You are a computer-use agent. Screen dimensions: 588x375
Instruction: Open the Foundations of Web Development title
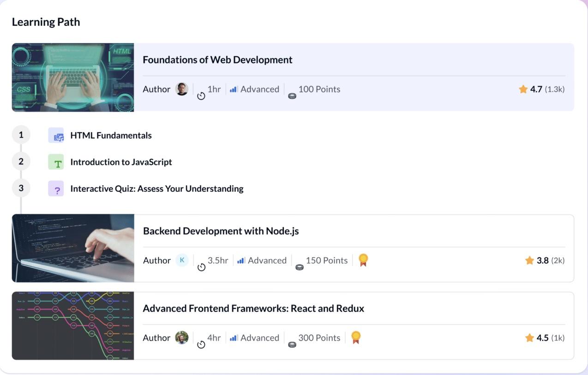[x=217, y=60]
